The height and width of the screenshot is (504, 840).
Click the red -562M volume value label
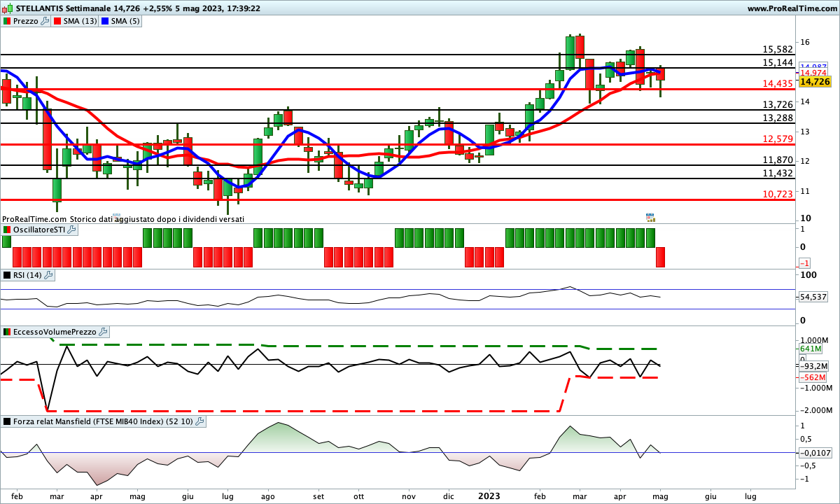click(812, 377)
